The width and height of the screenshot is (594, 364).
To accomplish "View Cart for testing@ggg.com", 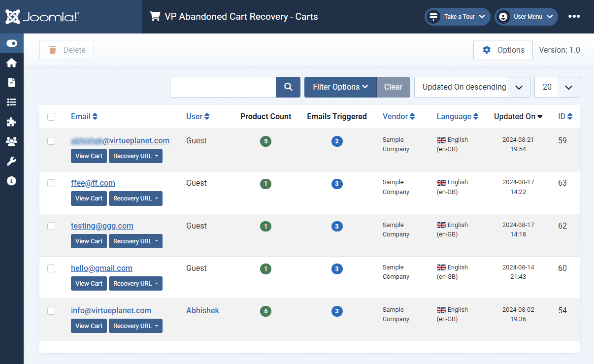I will (x=89, y=241).
